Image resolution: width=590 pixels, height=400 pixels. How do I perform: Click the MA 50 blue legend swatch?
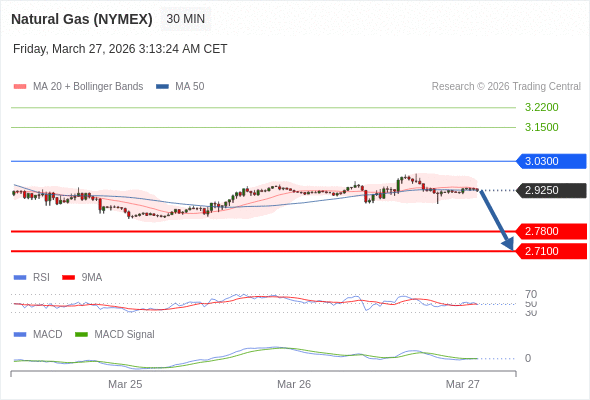pyautogui.click(x=162, y=87)
